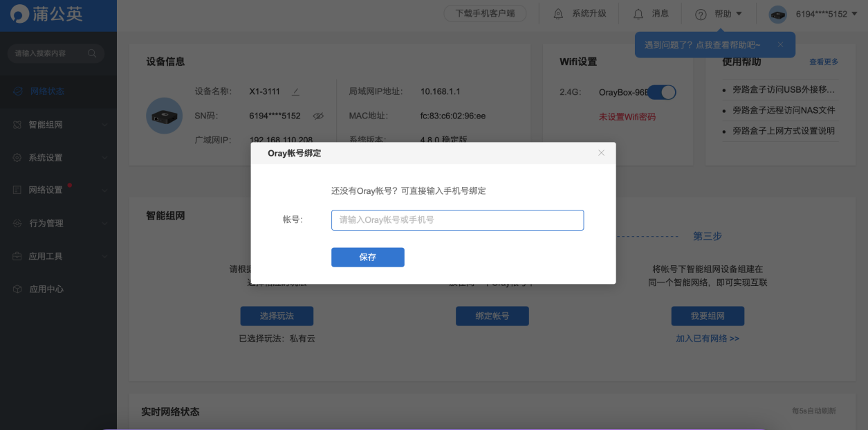Save the Oray account binding with 保存
The height and width of the screenshot is (430, 868).
[367, 257]
